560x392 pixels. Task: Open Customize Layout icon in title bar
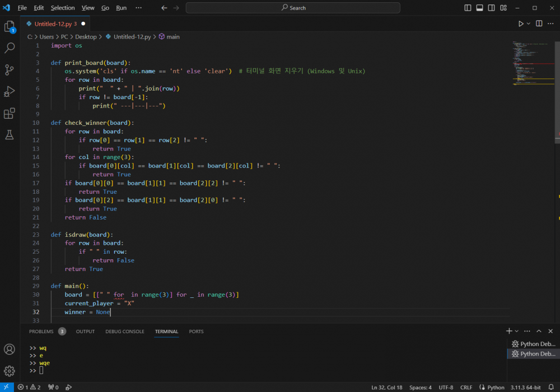[503, 8]
